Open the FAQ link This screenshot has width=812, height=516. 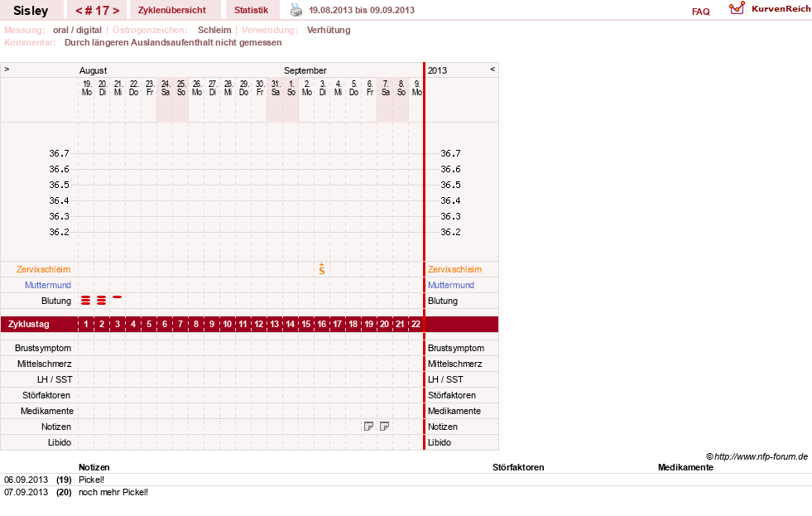[x=700, y=12]
